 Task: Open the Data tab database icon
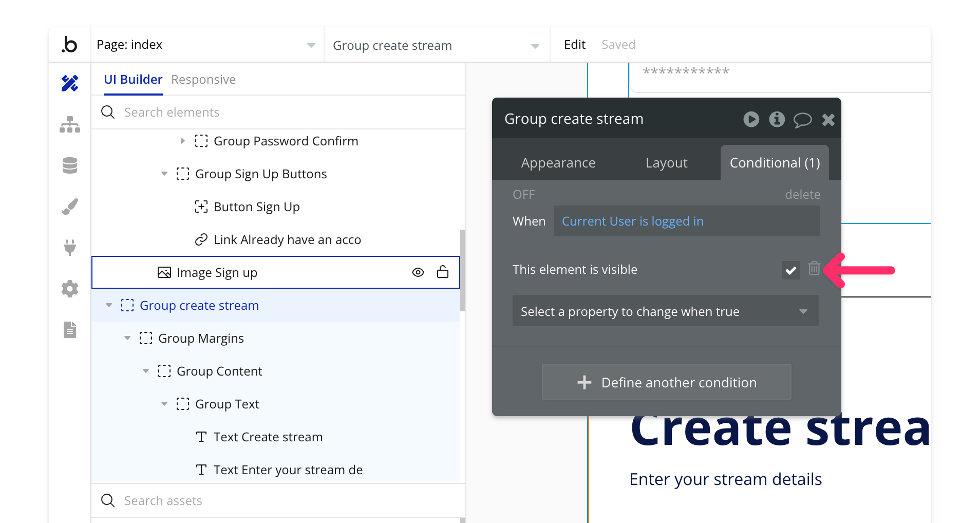tap(70, 165)
